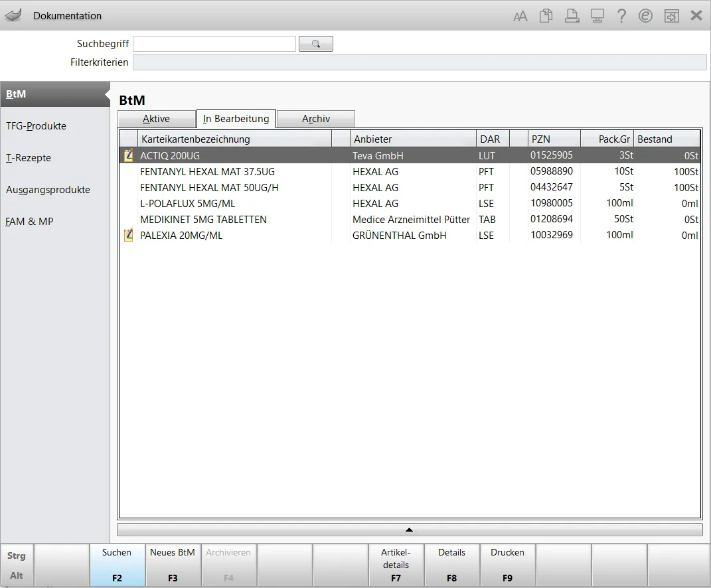Click the Drucken F9 button

pyautogui.click(x=507, y=565)
